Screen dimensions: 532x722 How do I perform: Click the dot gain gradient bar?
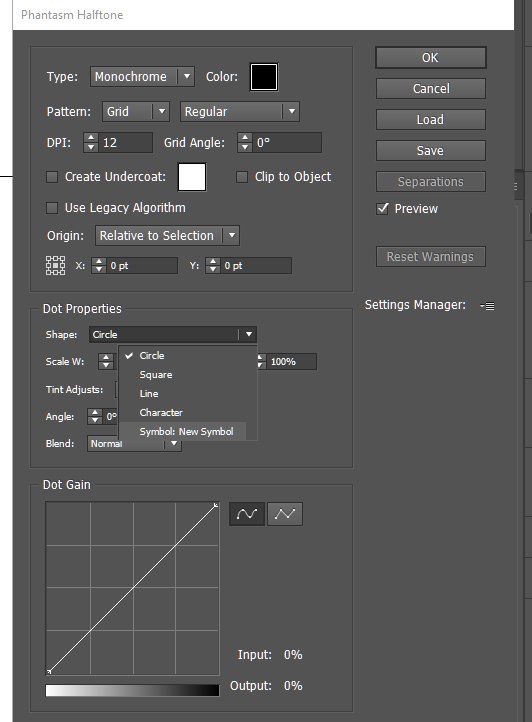[132, 690]
